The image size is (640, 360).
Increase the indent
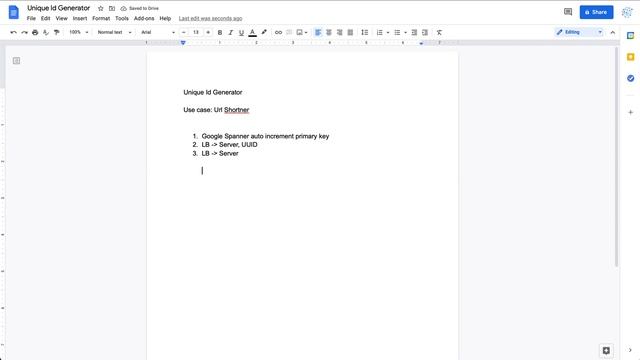(x=425, y=32)
